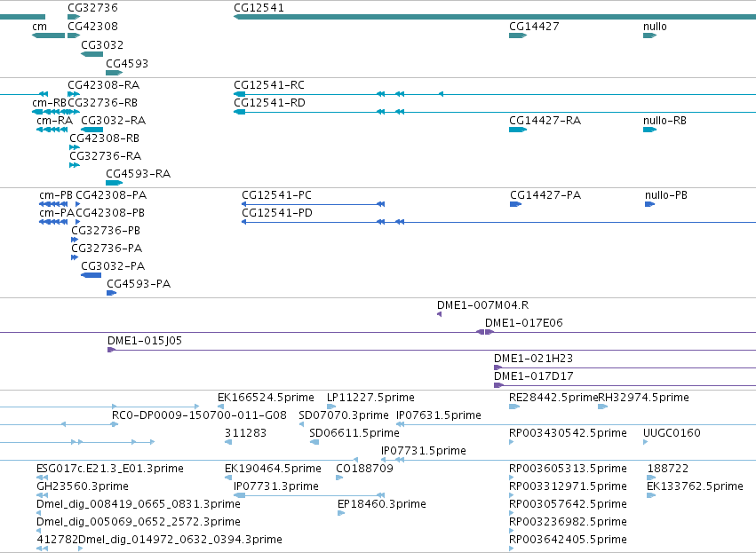Select the SD07070.3prime EST label
This screenshot has height=553, width=756.
[344, 415]
